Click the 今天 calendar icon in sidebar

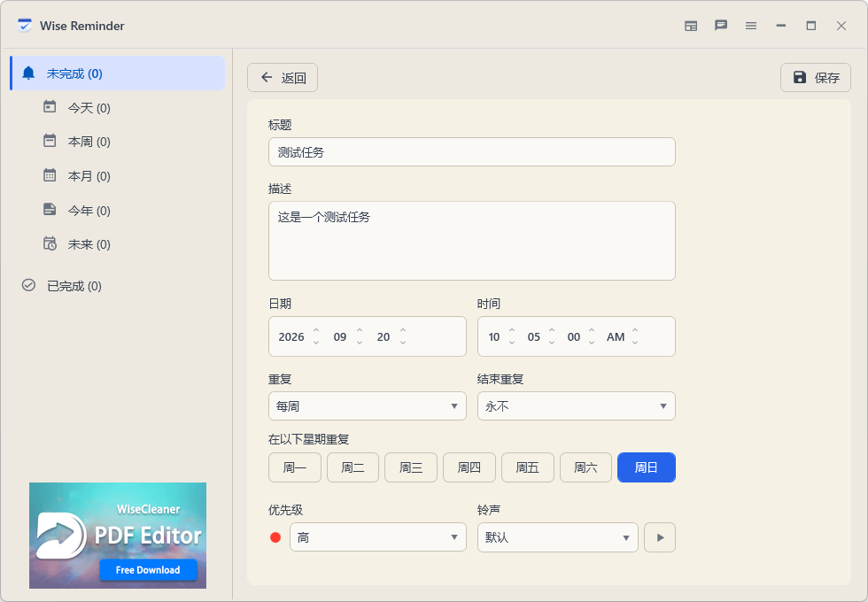pos(50,107)
